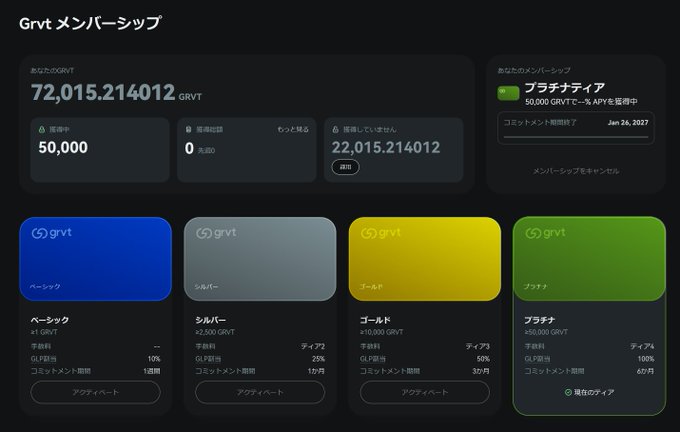Click the grvt logo on the silver card
Image resolution: width=680 pixels, height=432 pixels.
(x=216, y=233)
